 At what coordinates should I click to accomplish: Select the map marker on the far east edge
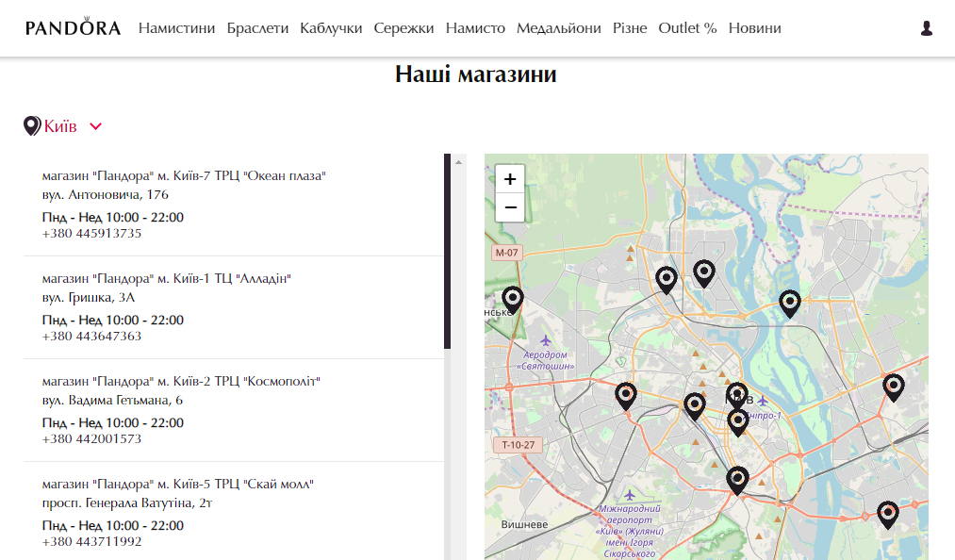pyautogui.click(x=894, y=387)
